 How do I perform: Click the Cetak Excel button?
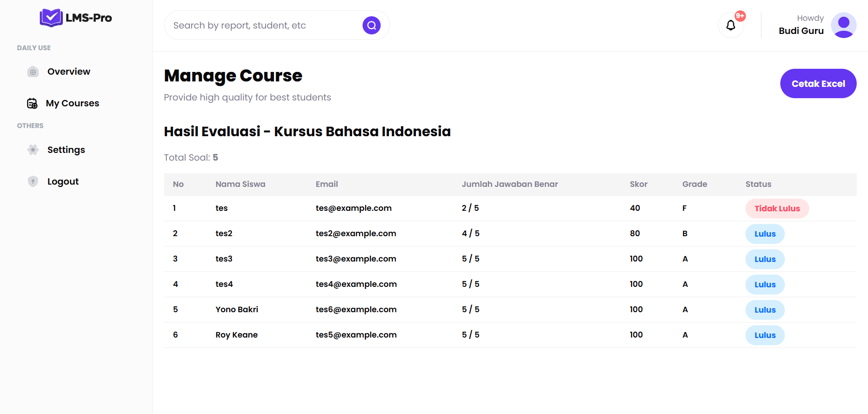[818, 83]
